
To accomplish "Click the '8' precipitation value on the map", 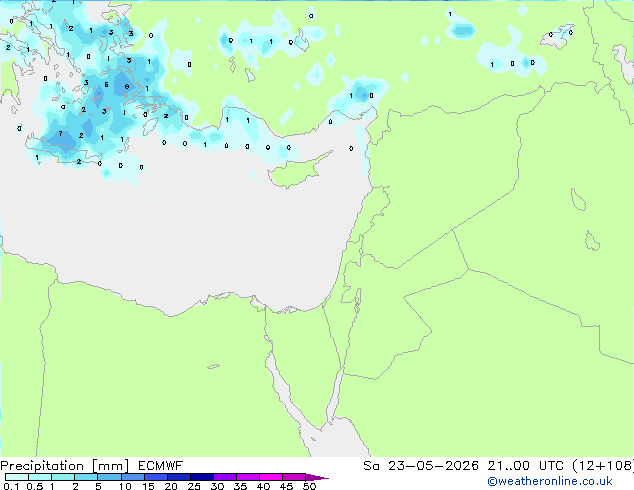I will [127, 87].
